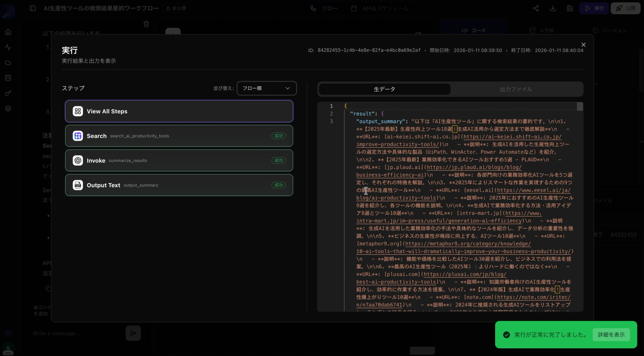
Task: Select the Output Text output_summary step
Action: click(179, 185)
